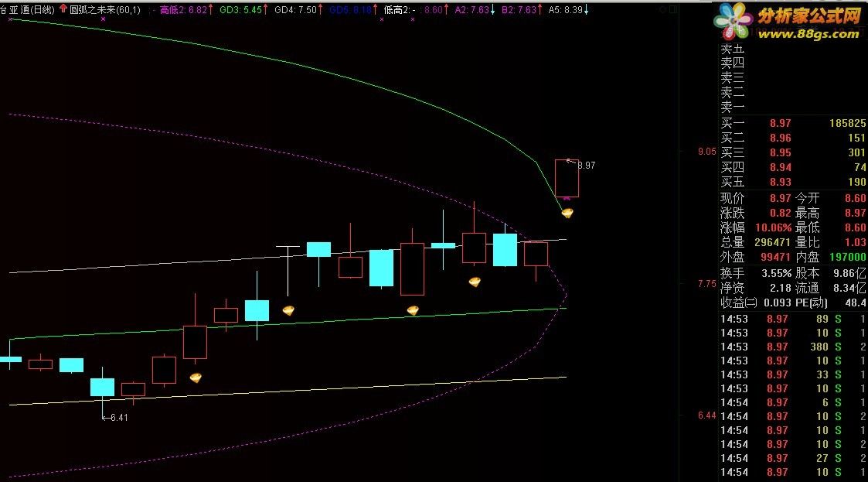Click the 总量 total volume 296471
The image size is (868, 482).
(x=772, y=242)
